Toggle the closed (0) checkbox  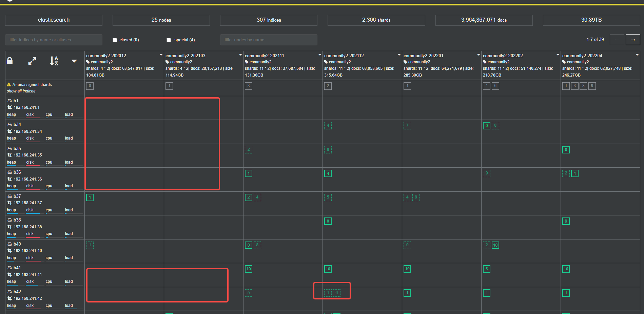[115, 40]
